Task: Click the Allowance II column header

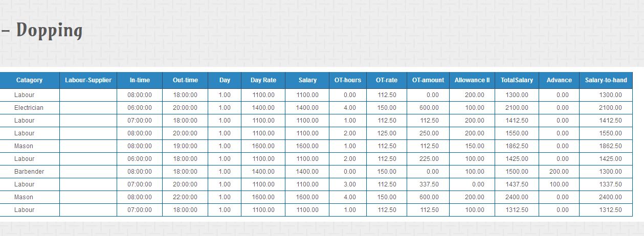Action: click(472, 80)
